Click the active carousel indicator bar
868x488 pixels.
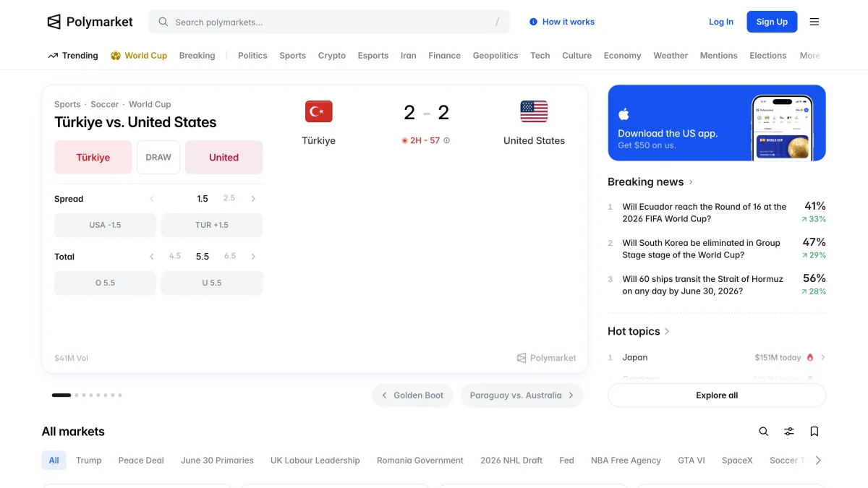[61, 395]
